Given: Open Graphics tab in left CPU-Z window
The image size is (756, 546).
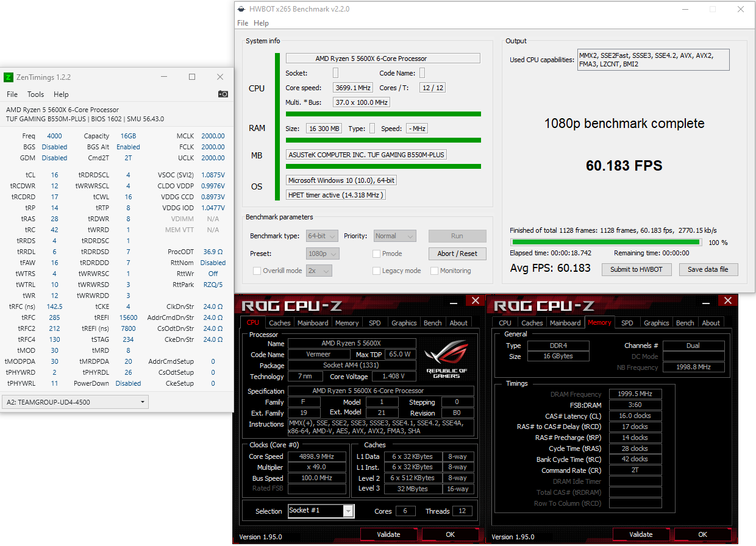Looking at the screenshot, I should point(404,323).
